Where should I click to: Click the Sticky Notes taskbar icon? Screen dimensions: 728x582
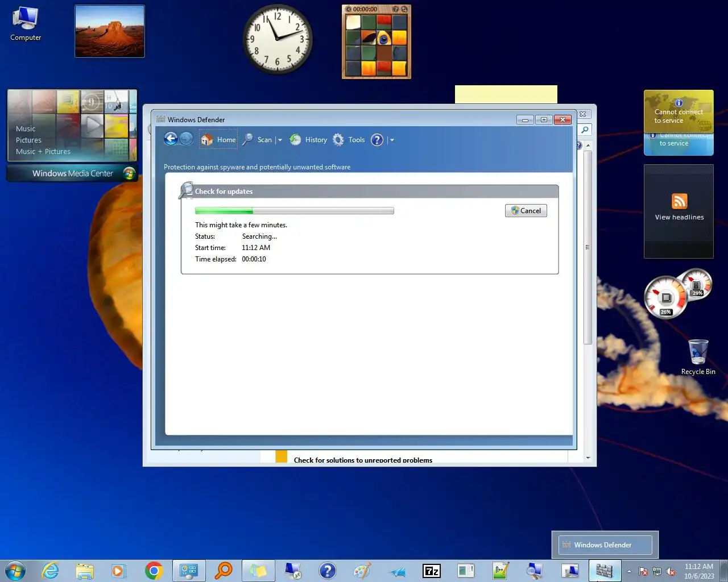tap(258, 571)
